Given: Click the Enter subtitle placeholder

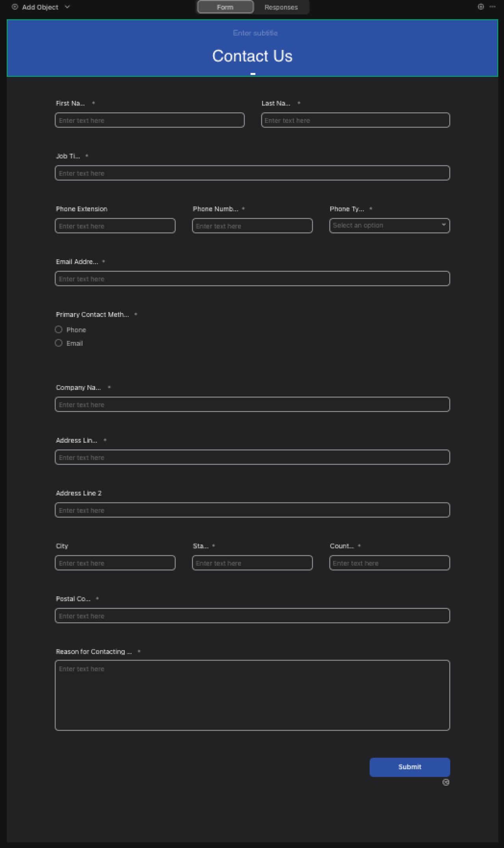Looking at the screenshot, I should tap(255, 33).
